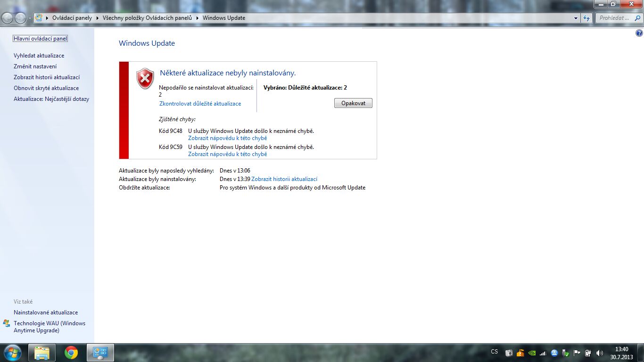This screenshot has height=362, width=644.
Task: Click the refresh button beside address bar
Action: 586,18
